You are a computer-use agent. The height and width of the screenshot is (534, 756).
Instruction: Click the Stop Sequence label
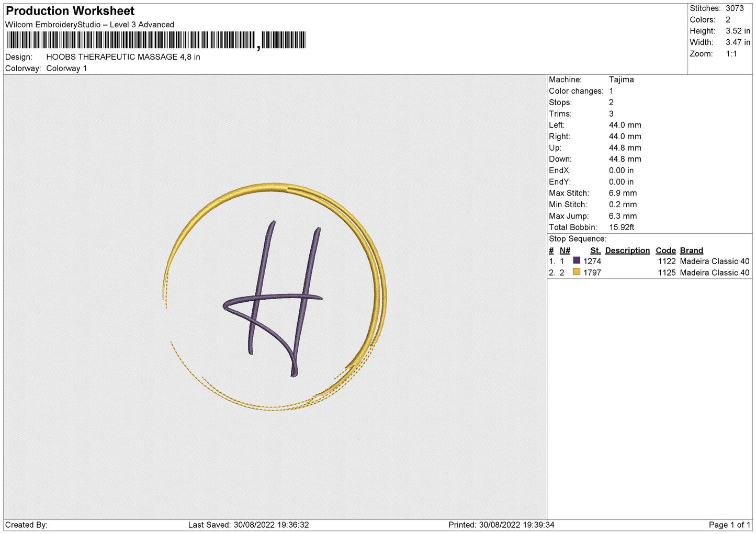(x=578, y=239)
